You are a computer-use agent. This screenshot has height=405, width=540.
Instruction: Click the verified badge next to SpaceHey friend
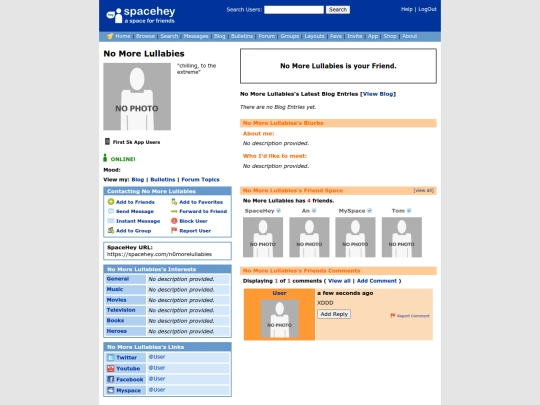(x=279, y=210)
